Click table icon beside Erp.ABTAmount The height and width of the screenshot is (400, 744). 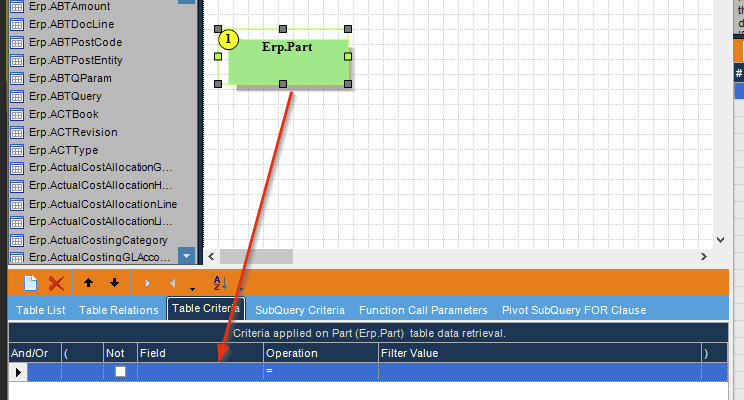click(17, 7)
